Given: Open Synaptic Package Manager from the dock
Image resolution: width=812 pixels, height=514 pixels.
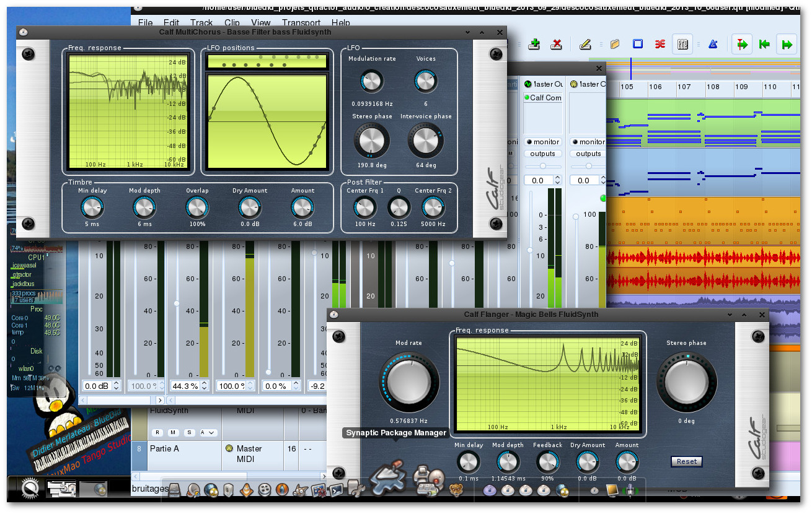Looking at the screenshot, I should tap(388, 478).
